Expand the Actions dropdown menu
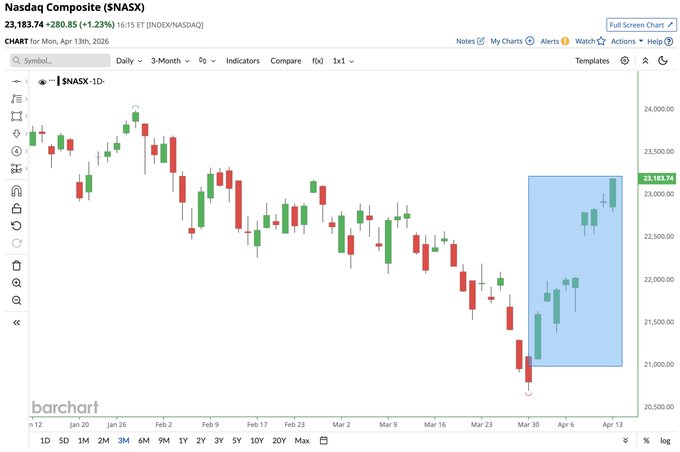The width and height of the screenshot is (680, 452). point(627,41)
